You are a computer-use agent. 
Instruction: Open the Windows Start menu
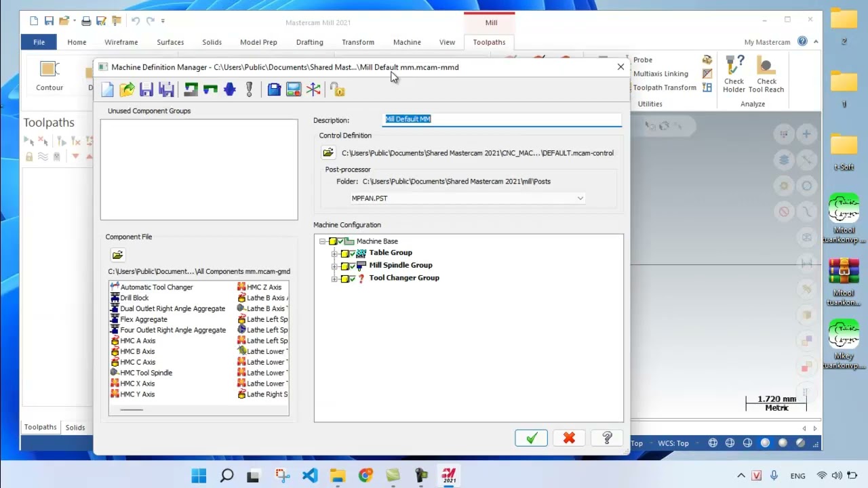coord(199,476)
